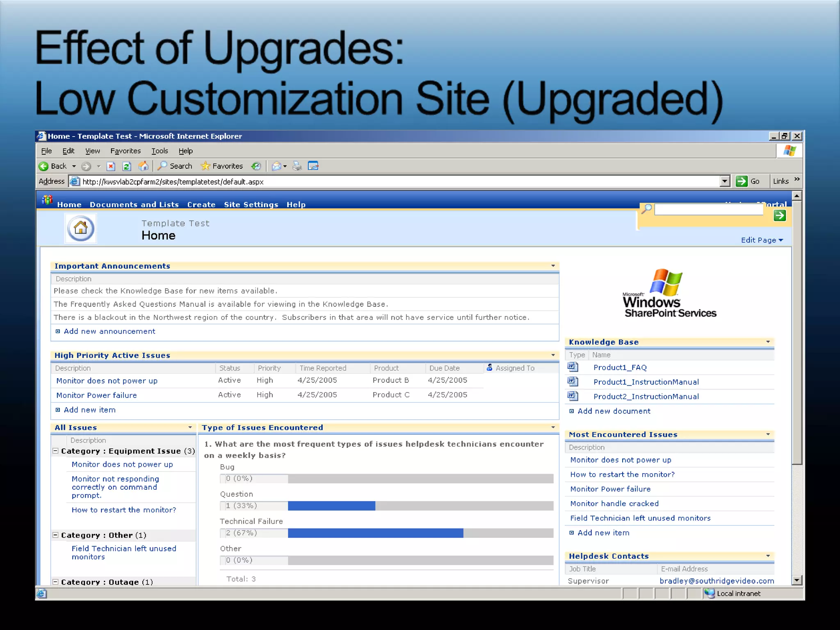The height and width of the screenshot is (630, 840).
Task: Open the Edit Page dropdown
Action: click(x=762, y=240)
